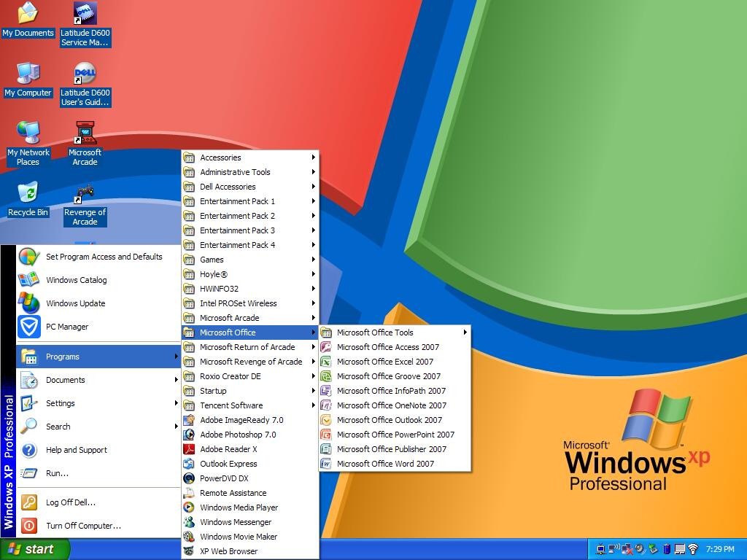
Task: Click the wireless network tray icon
Action: pos(693,549)
